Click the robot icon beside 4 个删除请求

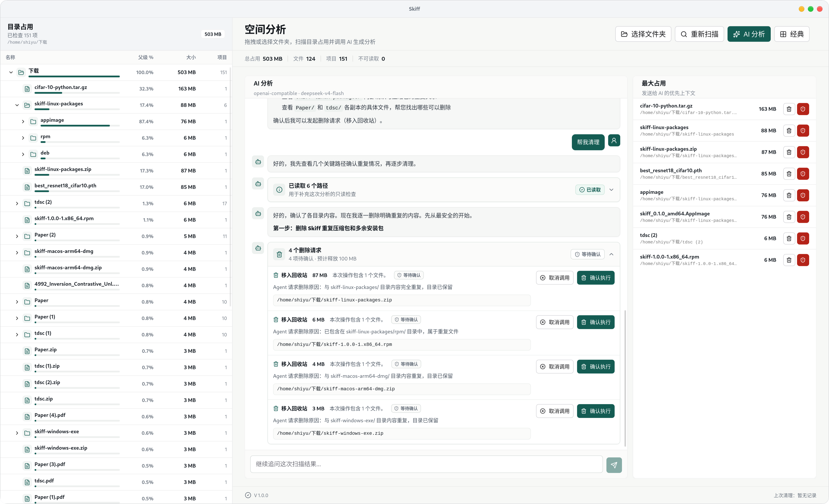pyautogui.click(x=258, y=248)
